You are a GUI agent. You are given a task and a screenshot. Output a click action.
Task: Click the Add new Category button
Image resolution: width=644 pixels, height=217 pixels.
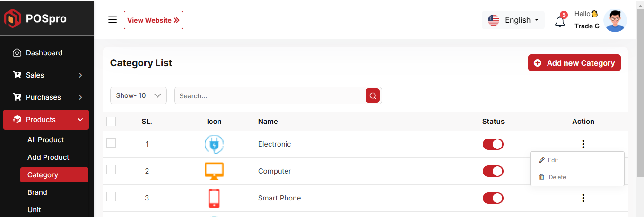coord(574,63)
